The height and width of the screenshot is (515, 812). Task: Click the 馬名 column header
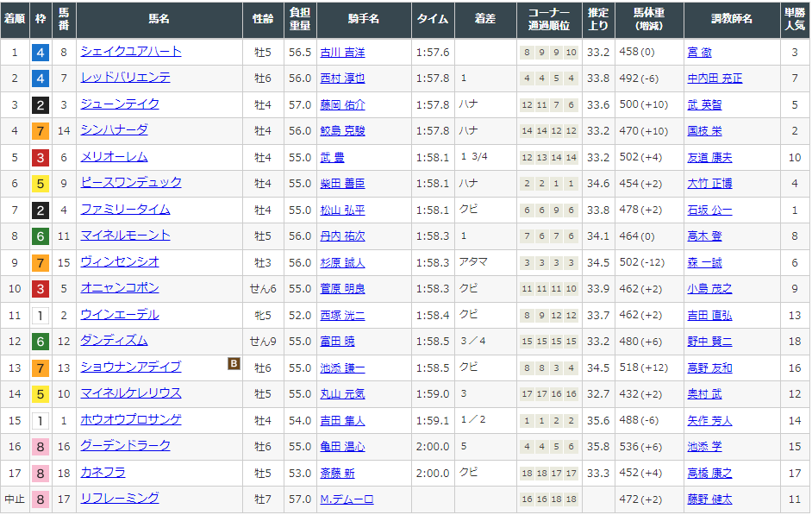(x=159, y=19)
